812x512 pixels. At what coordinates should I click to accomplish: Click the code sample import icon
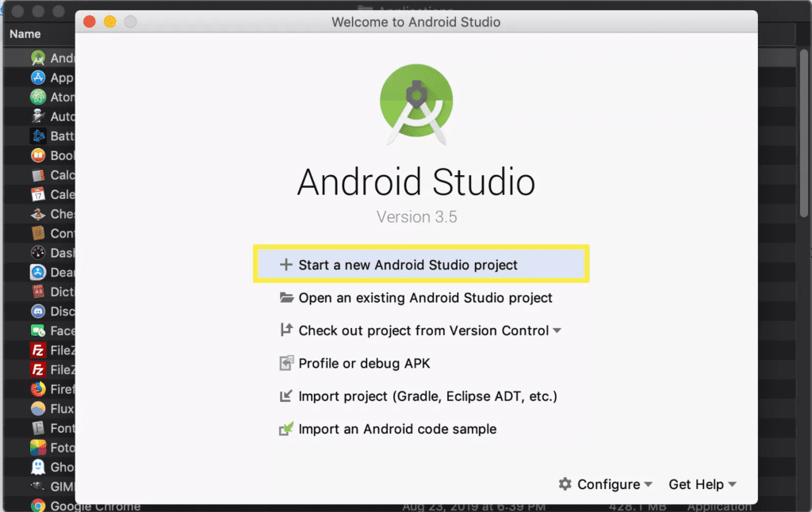(x=286, y=429)
